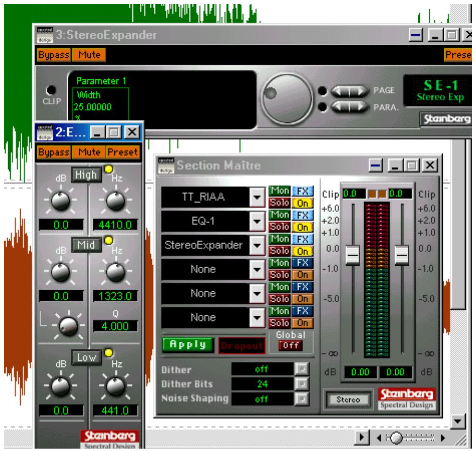Toggle Mon for the TT_RIAA slot
The image size is (476, 451).
(x=279, y=191)
